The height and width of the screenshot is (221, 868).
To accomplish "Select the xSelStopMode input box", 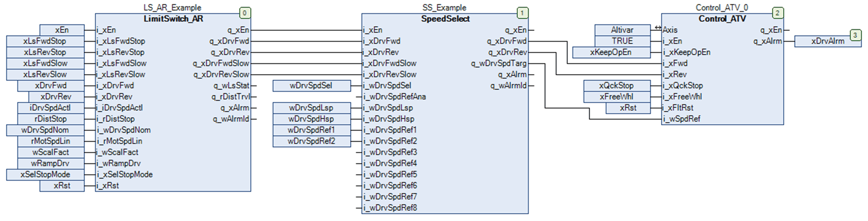I will pyautogui.click(x=45, y=175).
